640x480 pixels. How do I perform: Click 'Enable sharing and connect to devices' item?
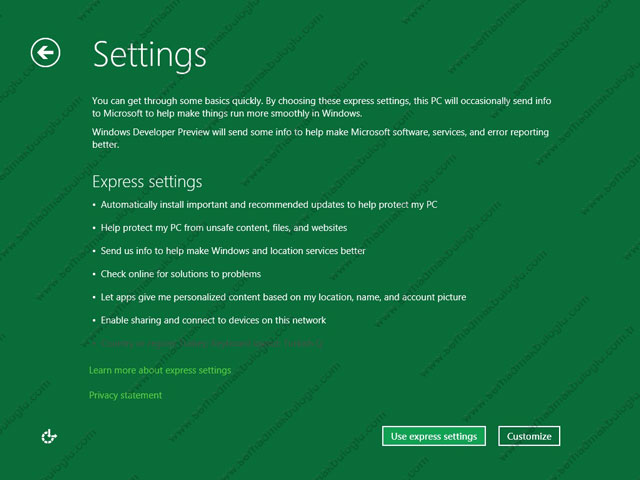point(213,320)
